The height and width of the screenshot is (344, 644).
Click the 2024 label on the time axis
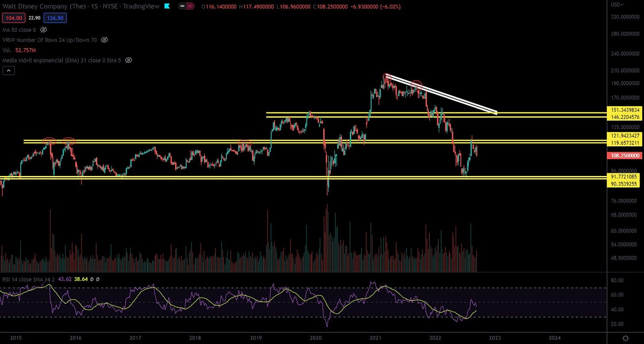pos(554,338)
